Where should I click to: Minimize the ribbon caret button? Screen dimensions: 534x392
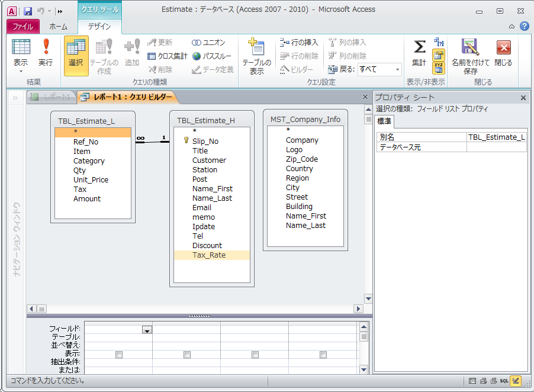512,26
